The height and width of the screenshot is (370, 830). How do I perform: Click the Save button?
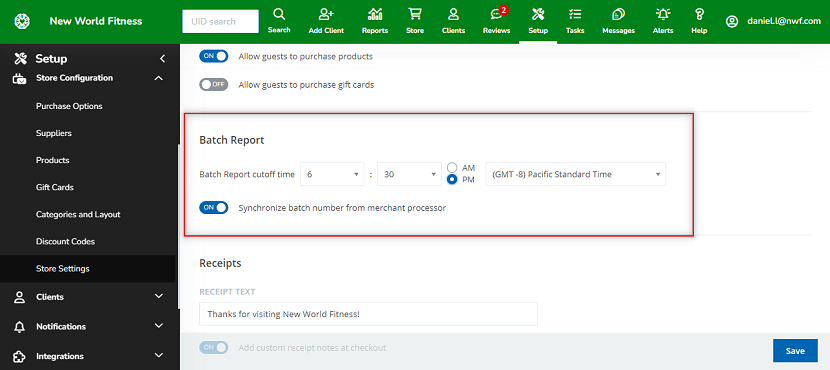tap(795, 351)
